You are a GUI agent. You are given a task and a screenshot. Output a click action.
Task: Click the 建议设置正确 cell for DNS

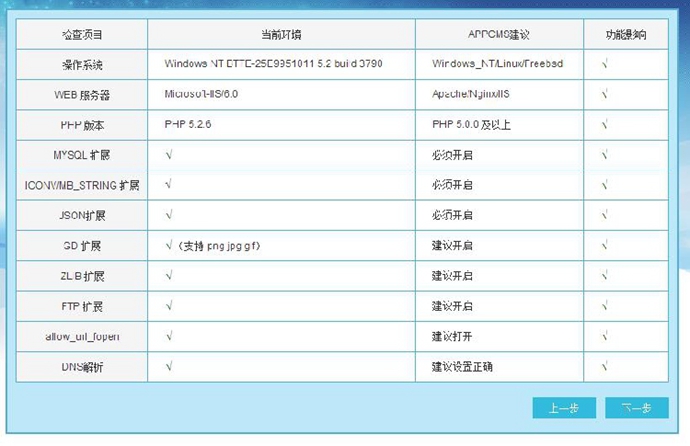462,366
